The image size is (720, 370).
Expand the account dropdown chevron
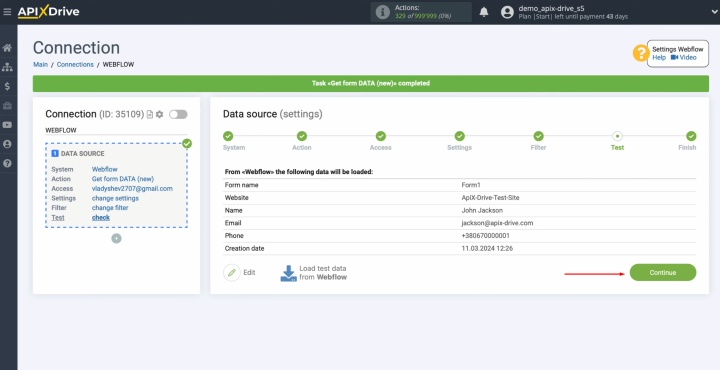pyautogui.click(x=714, y=12)
